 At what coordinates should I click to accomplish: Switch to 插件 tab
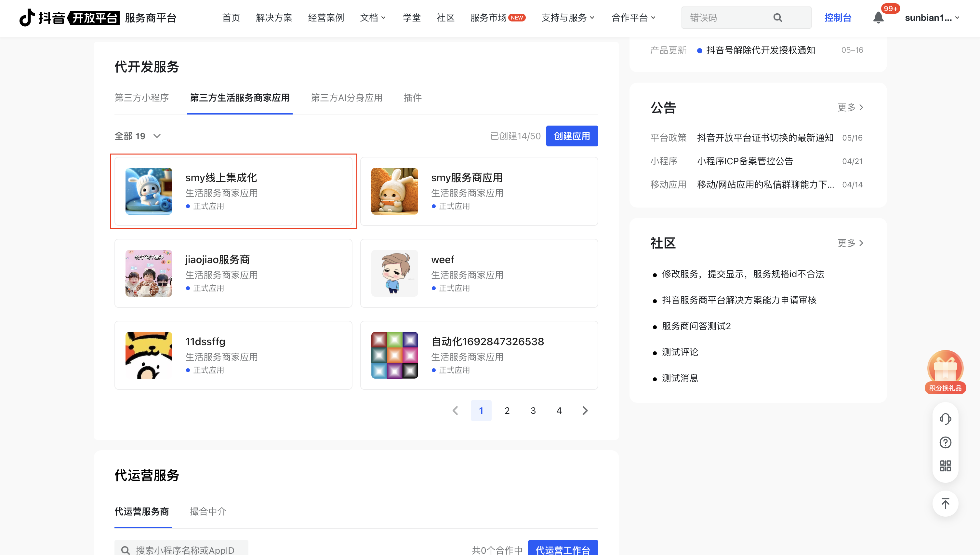pyautogui.click(x=413, y=98)
